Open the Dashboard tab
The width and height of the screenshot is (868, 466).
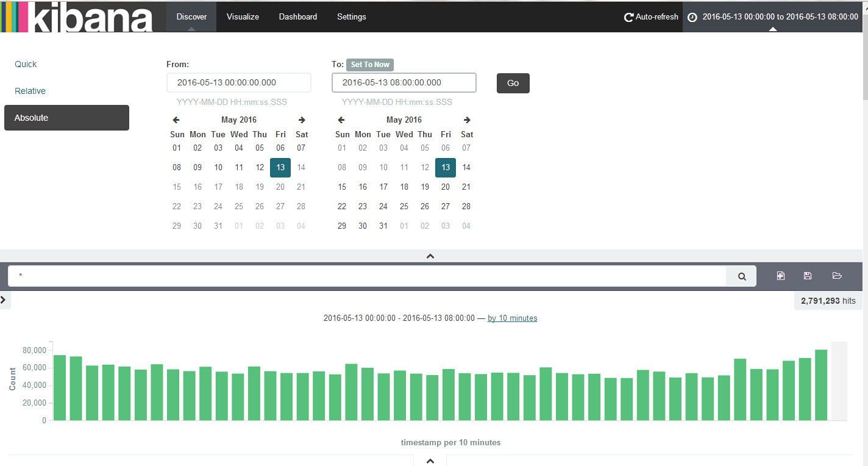(298, 17)
